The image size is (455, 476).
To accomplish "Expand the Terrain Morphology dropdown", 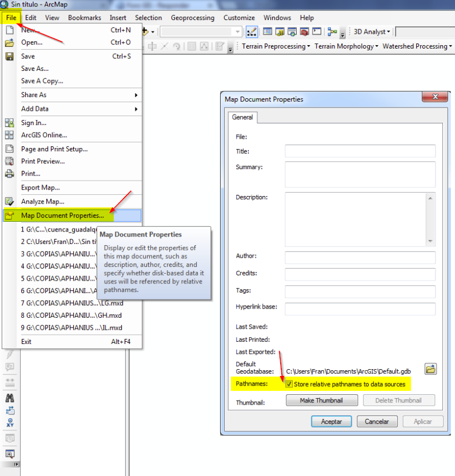I will tap(346, 46).
